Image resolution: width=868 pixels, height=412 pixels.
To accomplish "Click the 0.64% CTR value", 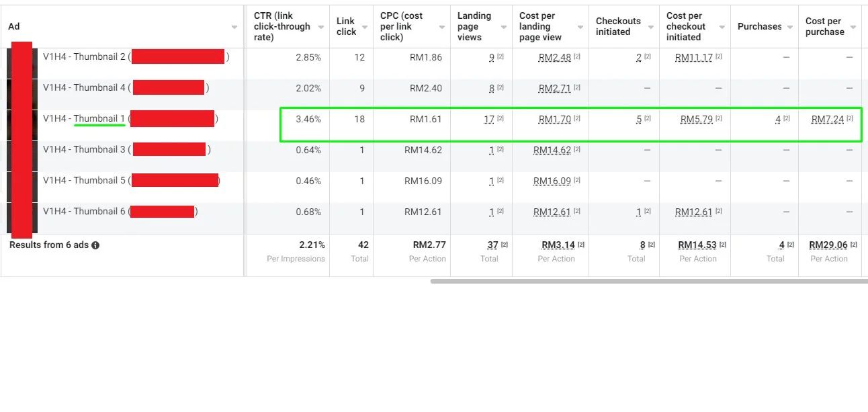I will click(308, 150).
